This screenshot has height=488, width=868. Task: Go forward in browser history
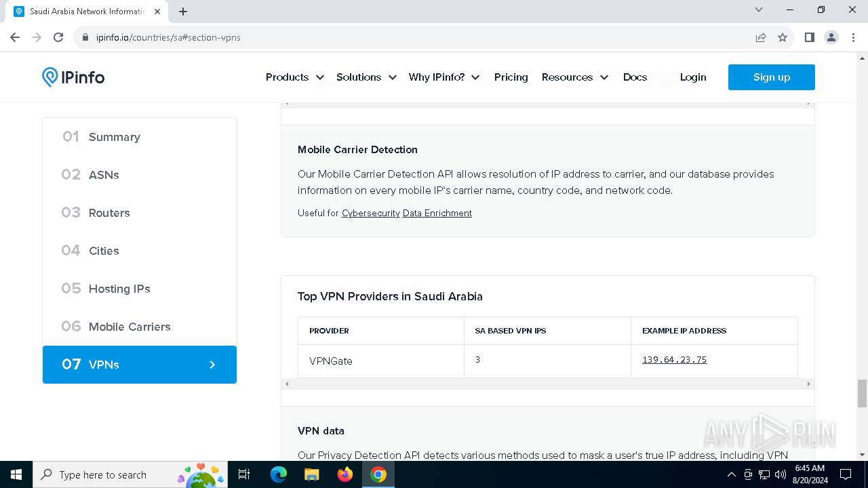(x=37, y=37)
